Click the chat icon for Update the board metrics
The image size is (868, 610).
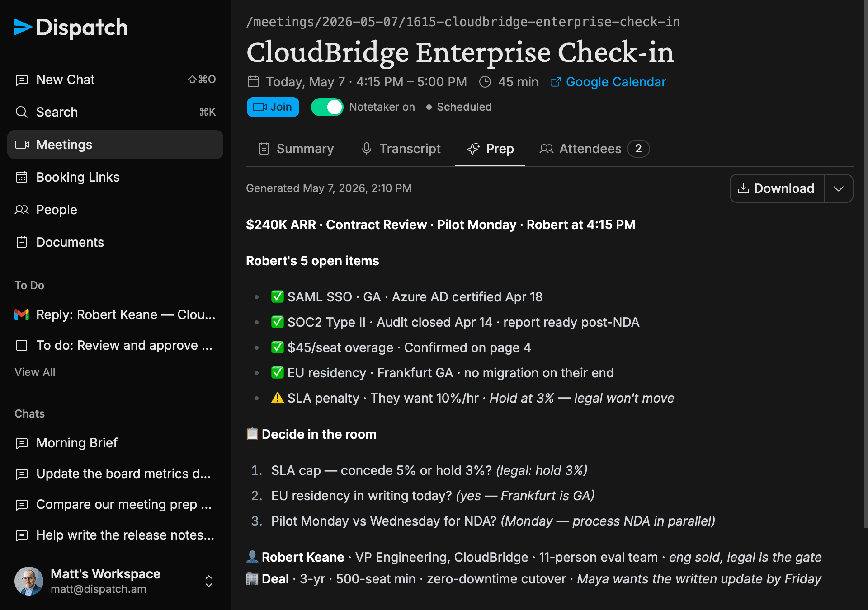pyautogui.click(x=22, y=474)
